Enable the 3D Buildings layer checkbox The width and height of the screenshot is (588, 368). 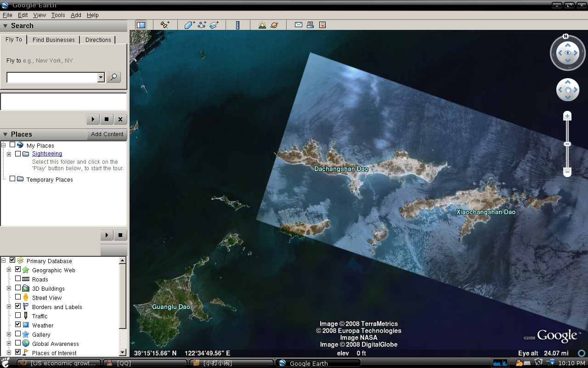pos(18,288)
